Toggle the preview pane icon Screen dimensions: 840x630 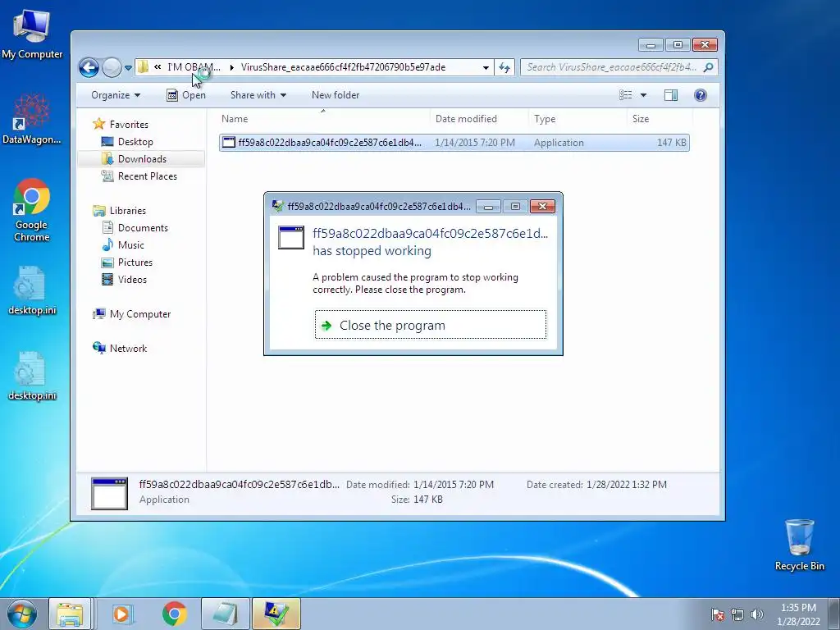coord(671,95)
